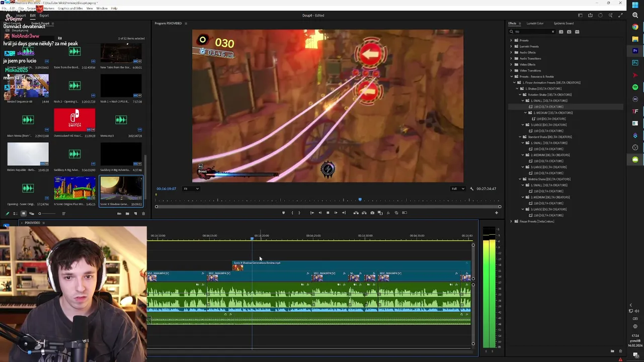644x362 pixels.
Task: Click the Program monitor playhead marker
Action: (360, 200)
